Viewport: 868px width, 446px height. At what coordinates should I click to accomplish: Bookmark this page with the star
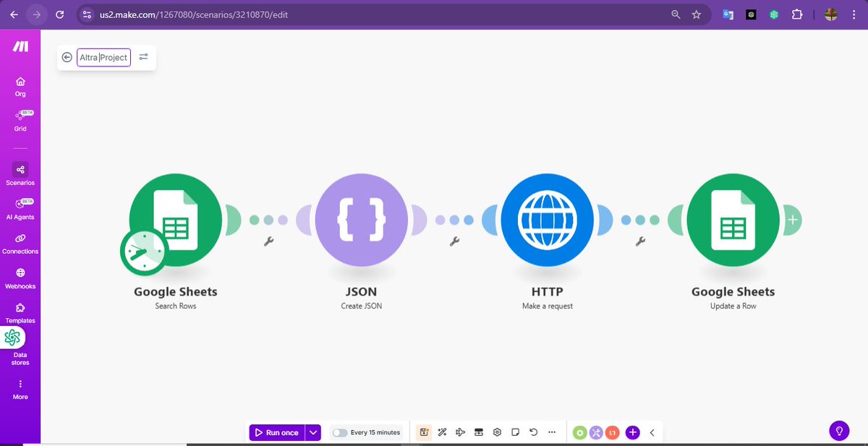[696, 14]
